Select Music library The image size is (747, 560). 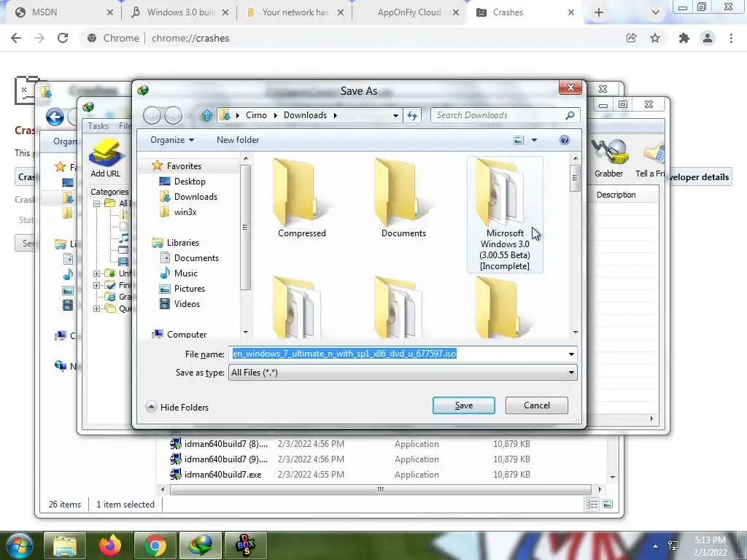[186, 273]
